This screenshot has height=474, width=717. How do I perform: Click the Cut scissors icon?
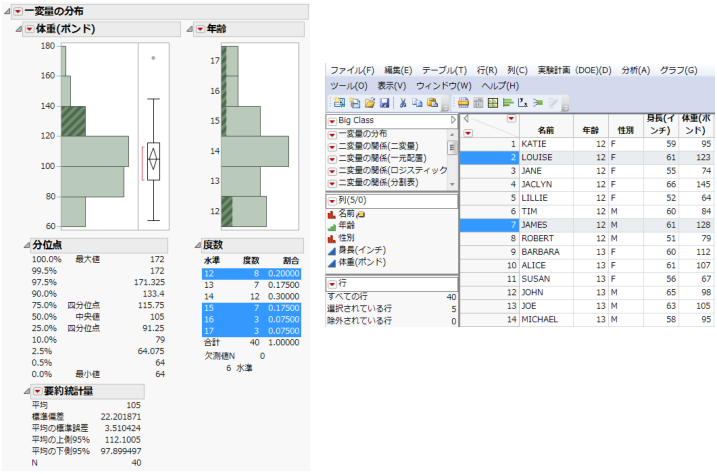click(403, 103)
